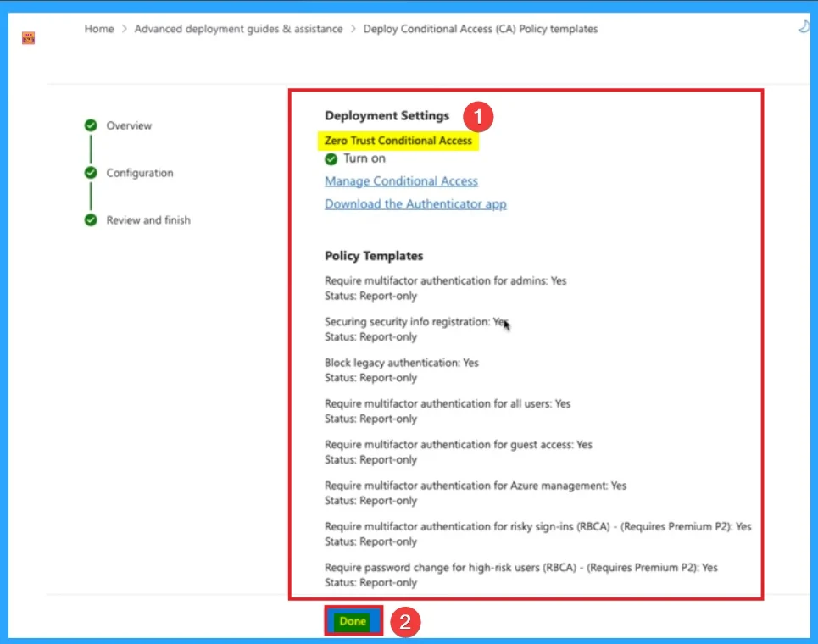Click chevron before Deploy Conditional Access breadcrumb
The width and height of the screenshot is (818, 644).
tap(353, 29)
